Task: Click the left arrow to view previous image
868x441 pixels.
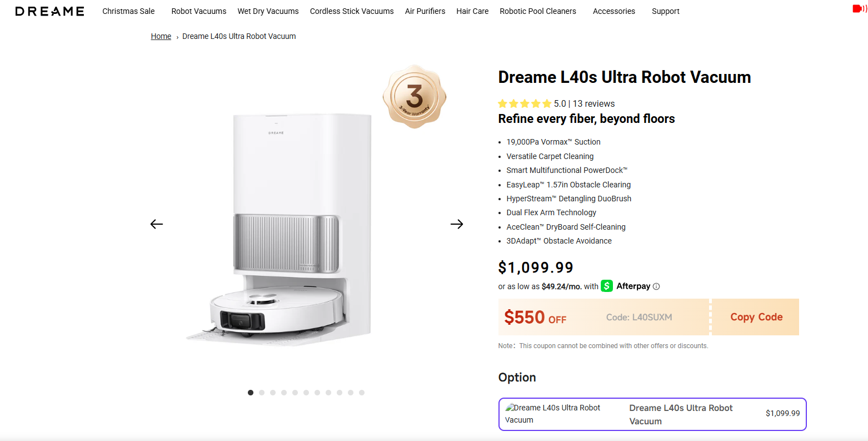Action: (156, 224)
